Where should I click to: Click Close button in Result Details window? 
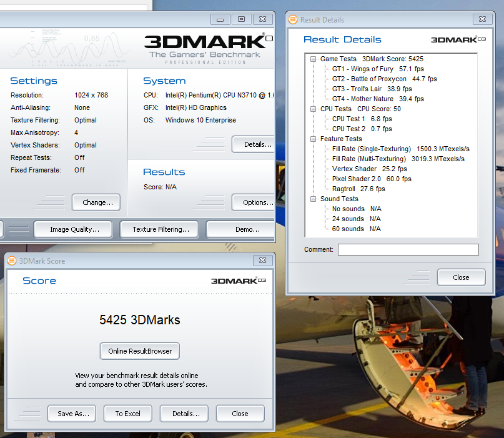[462, 277]
